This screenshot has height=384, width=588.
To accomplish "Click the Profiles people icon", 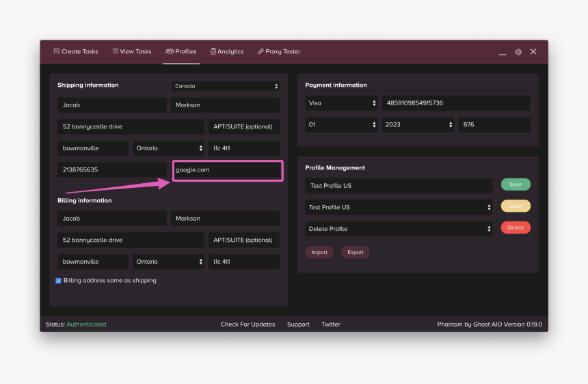I will point(170,51).
